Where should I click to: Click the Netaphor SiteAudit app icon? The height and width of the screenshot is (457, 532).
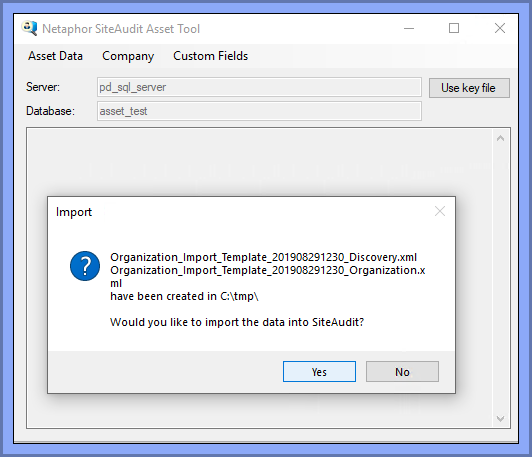[29, 28]
